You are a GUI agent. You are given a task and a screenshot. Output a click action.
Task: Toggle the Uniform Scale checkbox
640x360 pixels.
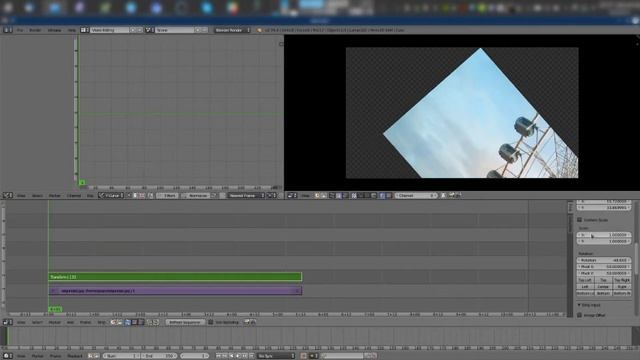coord(579,220)
